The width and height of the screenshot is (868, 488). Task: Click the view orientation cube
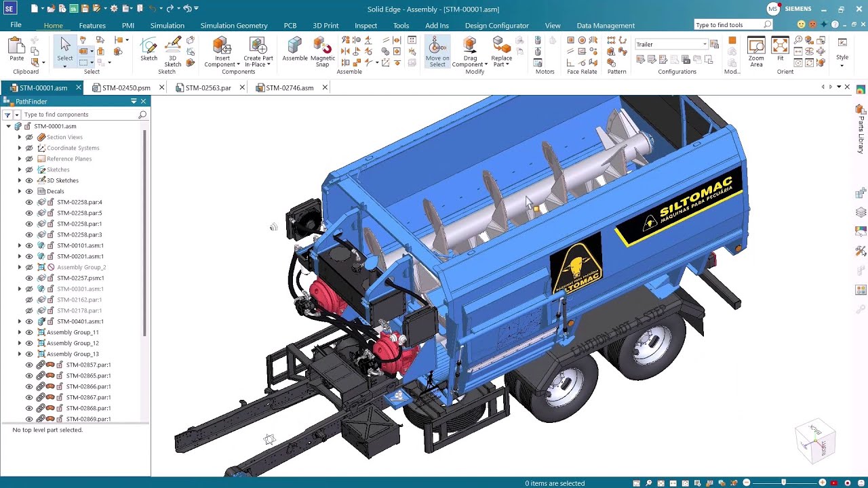(x=814, y=441)
